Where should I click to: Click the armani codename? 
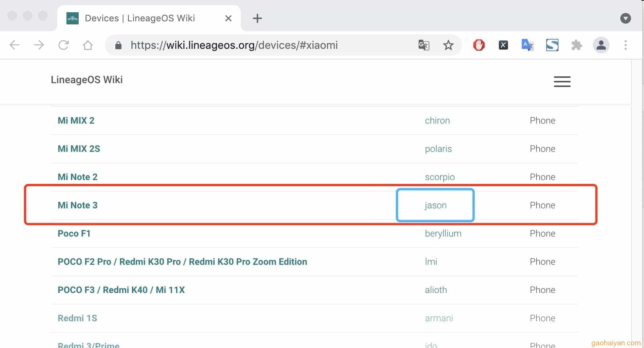click(x=439, y=318)
